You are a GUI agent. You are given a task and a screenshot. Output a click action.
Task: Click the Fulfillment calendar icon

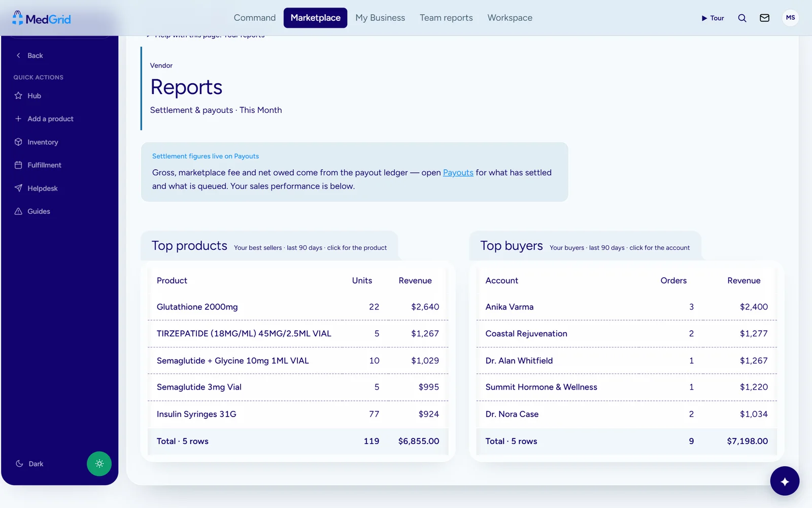(x=18, y=165)
